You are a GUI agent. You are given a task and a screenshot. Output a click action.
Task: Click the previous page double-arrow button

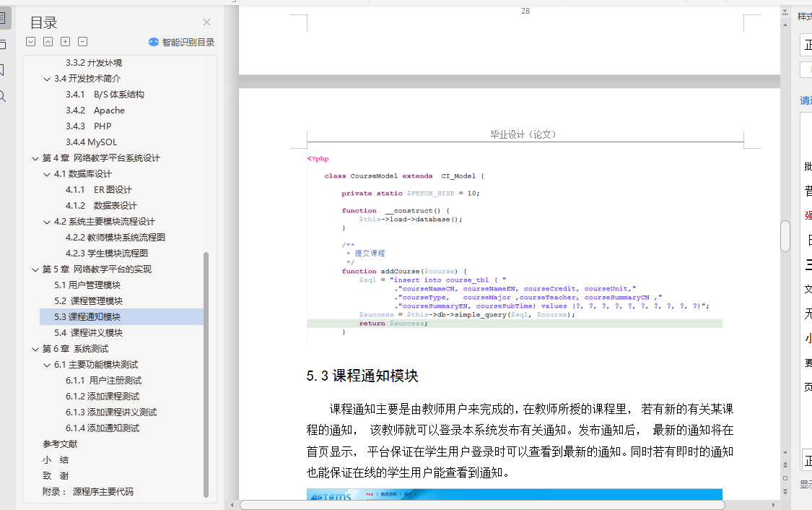(x=785, y=465)
